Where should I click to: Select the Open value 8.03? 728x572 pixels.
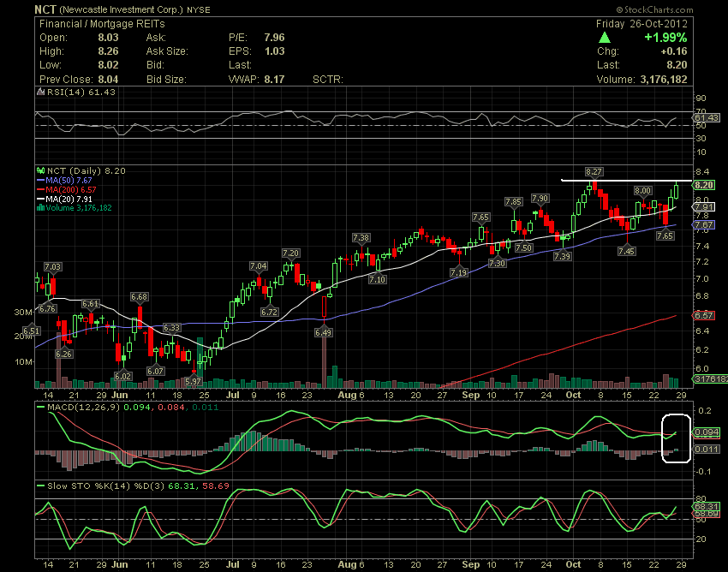coord(108,38)
